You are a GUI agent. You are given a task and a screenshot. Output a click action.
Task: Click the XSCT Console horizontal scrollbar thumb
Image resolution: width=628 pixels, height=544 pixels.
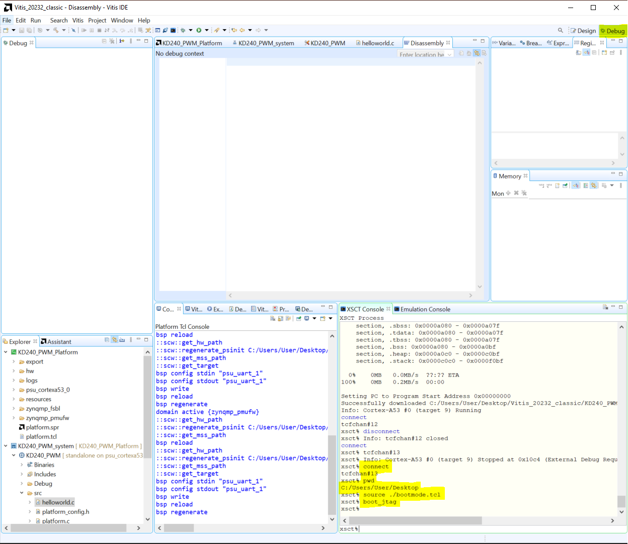click(415, 520)
